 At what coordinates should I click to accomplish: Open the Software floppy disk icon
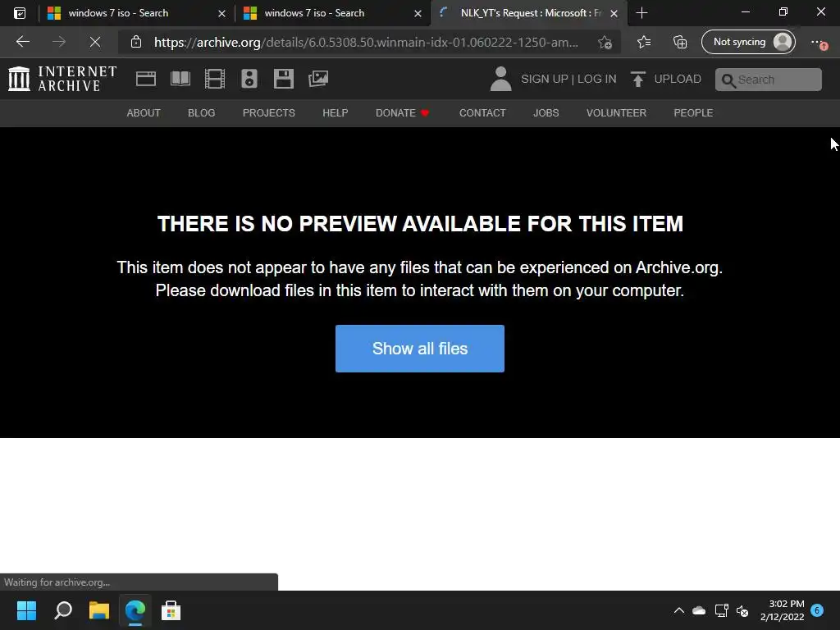pos(283,79)
